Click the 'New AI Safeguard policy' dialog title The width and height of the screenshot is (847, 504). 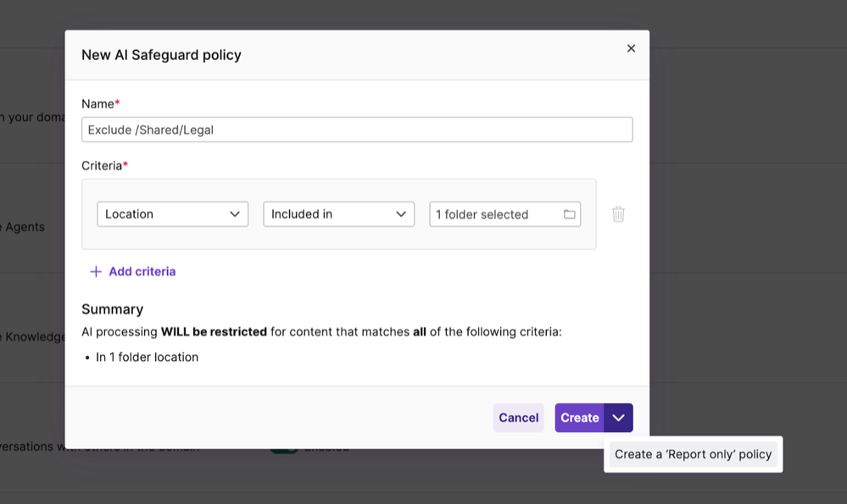click(x=161, y=55)
